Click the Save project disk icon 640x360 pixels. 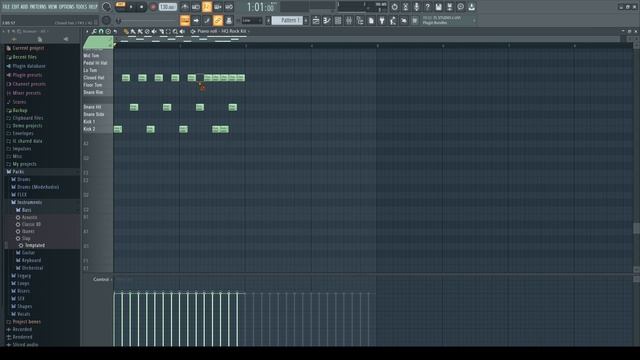tap(438, 7)
